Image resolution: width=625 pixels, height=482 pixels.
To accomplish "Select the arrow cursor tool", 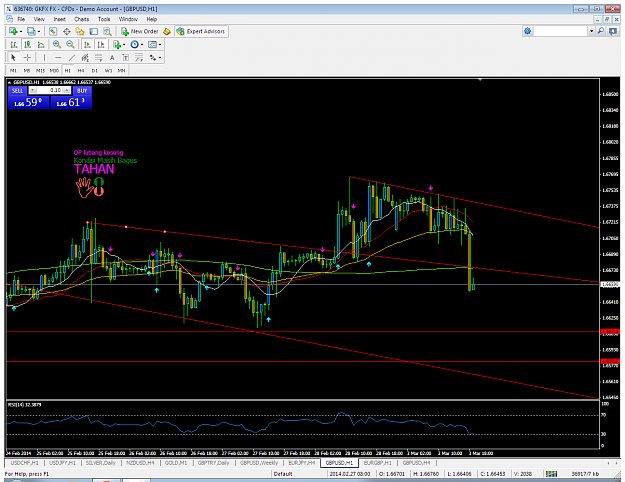I will pos(13,58).
